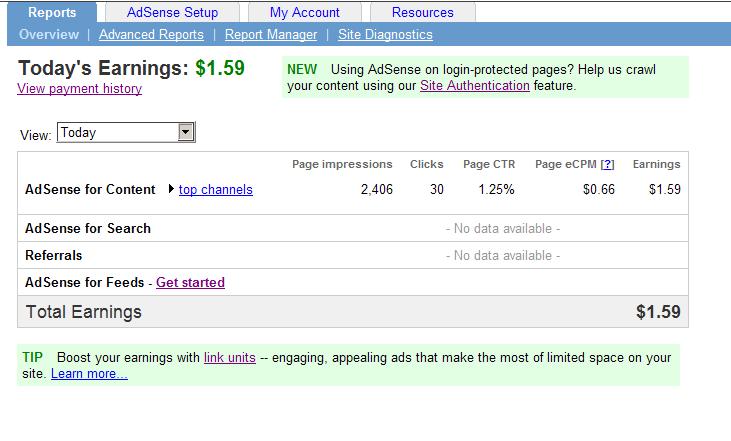Click the bold $1.59 total earnings amount
Viewport: 731px width, 441px height.
[658, 312]
